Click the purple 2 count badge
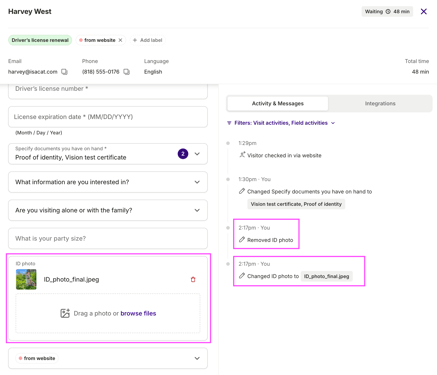Image resolution: width=437 pixels, height=375 pixels. tap(183, 154)
